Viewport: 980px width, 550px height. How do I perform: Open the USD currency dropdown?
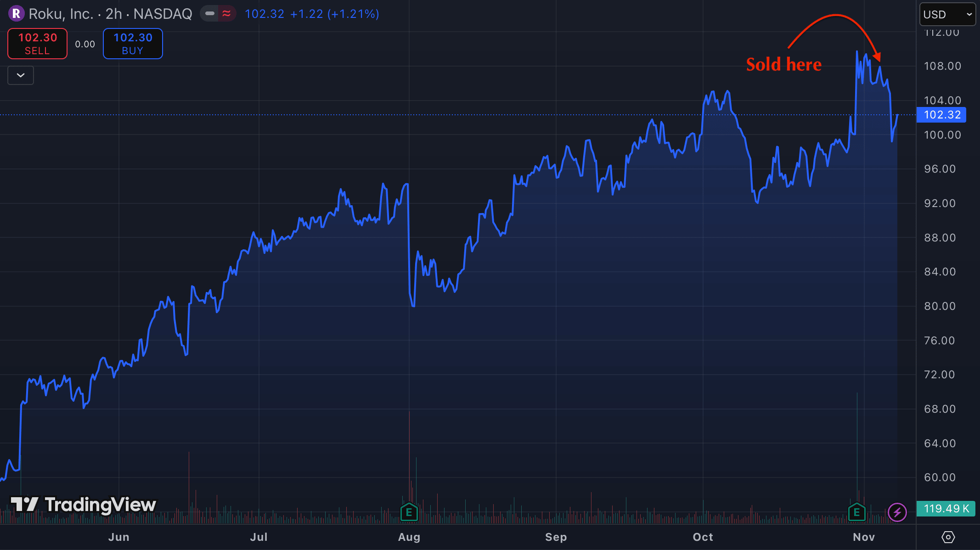click(x=947, y=14)
